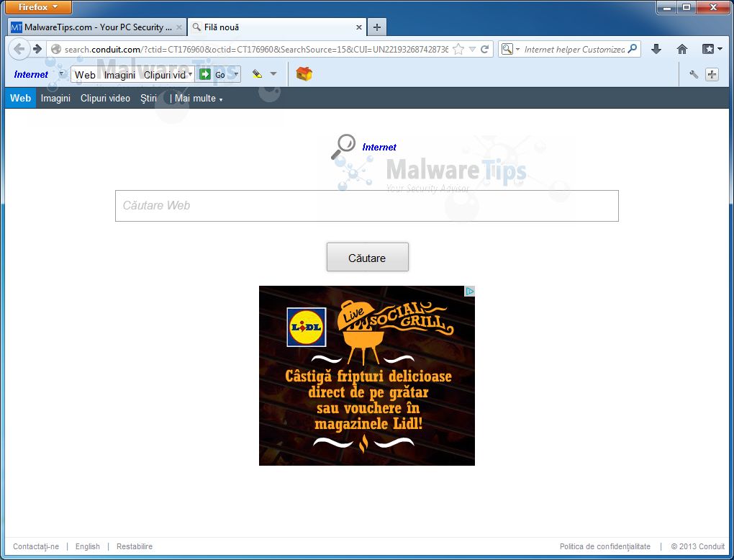Click the Căutare button
This screenshot has width=734, height=560.
[368, 257]
